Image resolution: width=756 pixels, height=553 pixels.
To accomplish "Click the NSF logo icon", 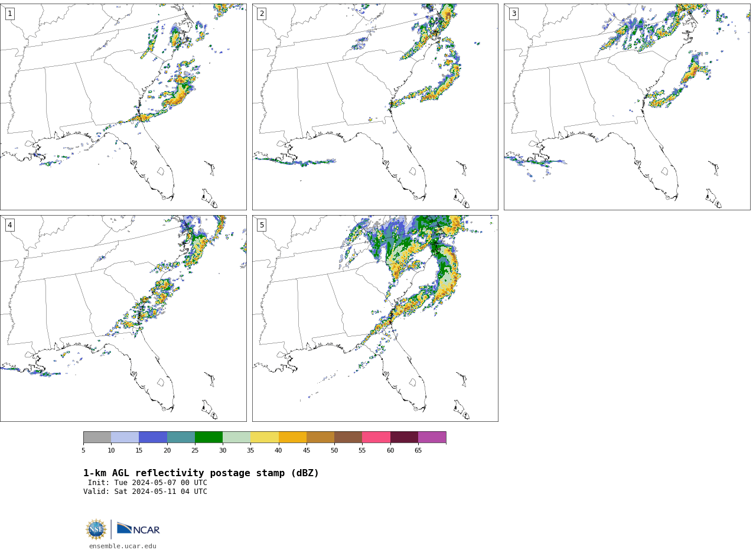I will (96, 529).
